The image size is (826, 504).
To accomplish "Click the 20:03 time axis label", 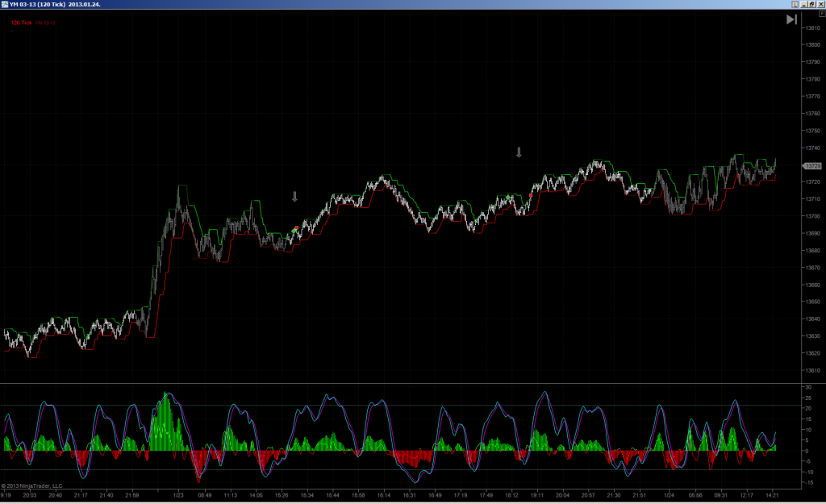I will tap(30, 495).
